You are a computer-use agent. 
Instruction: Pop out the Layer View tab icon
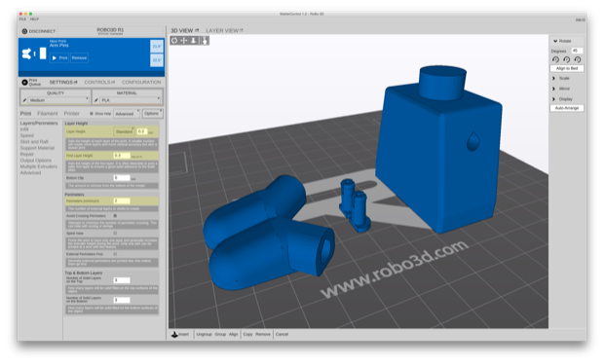coord(242,30)
